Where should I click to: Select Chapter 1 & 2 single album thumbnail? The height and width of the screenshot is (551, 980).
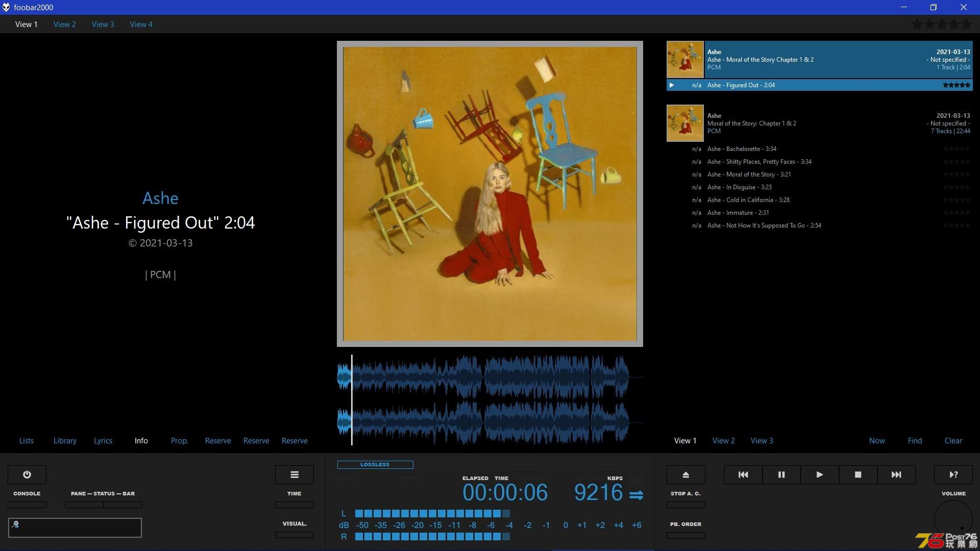pos(685,60)
